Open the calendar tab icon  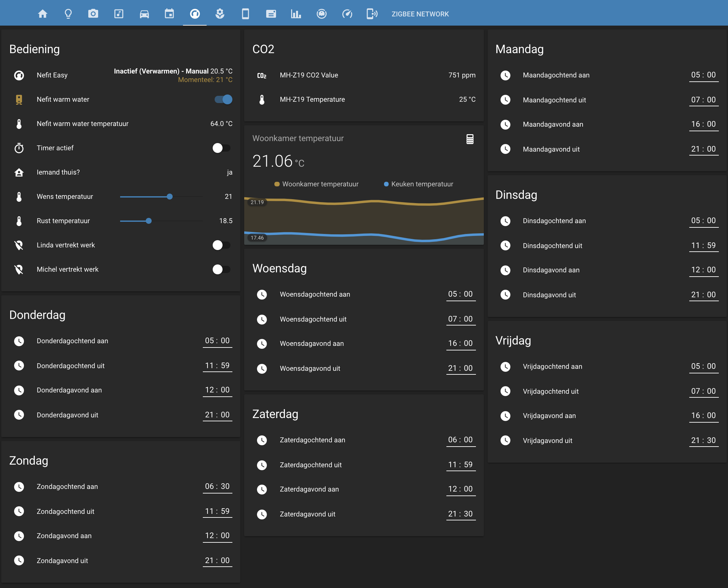pyautogui.click(x=169, y=14)
